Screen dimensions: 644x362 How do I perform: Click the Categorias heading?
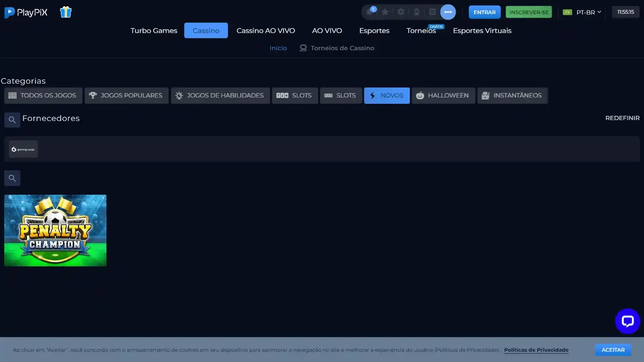(23, 81)
